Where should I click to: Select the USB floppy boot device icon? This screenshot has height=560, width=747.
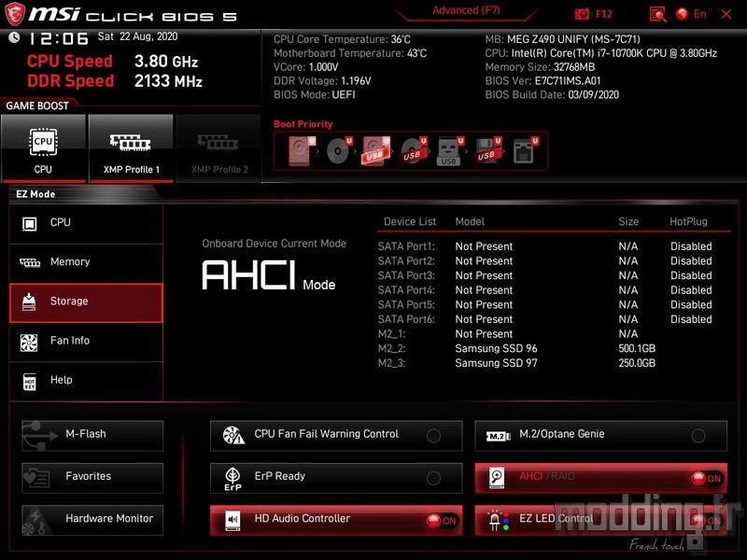tap(486, 151)
